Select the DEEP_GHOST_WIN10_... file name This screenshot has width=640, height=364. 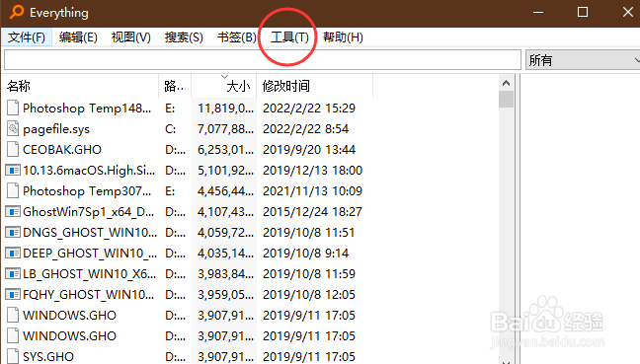pyautogui.click(x=90, y=254)
